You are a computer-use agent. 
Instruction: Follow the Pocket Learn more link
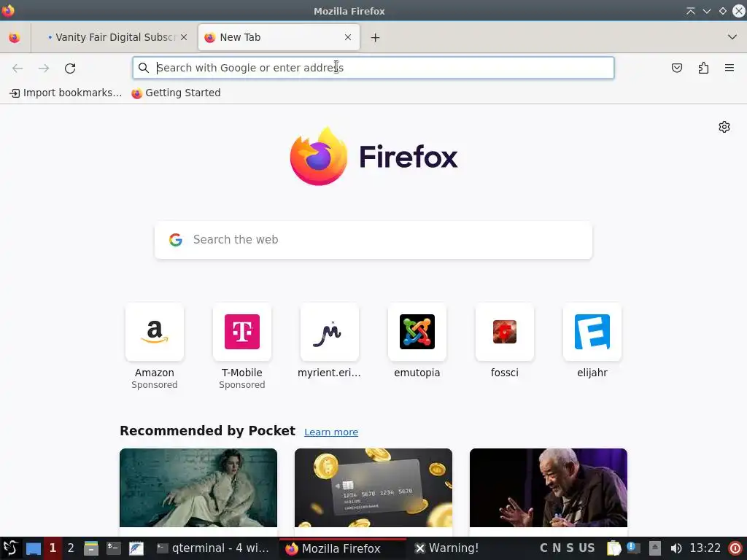click(331, 432)
